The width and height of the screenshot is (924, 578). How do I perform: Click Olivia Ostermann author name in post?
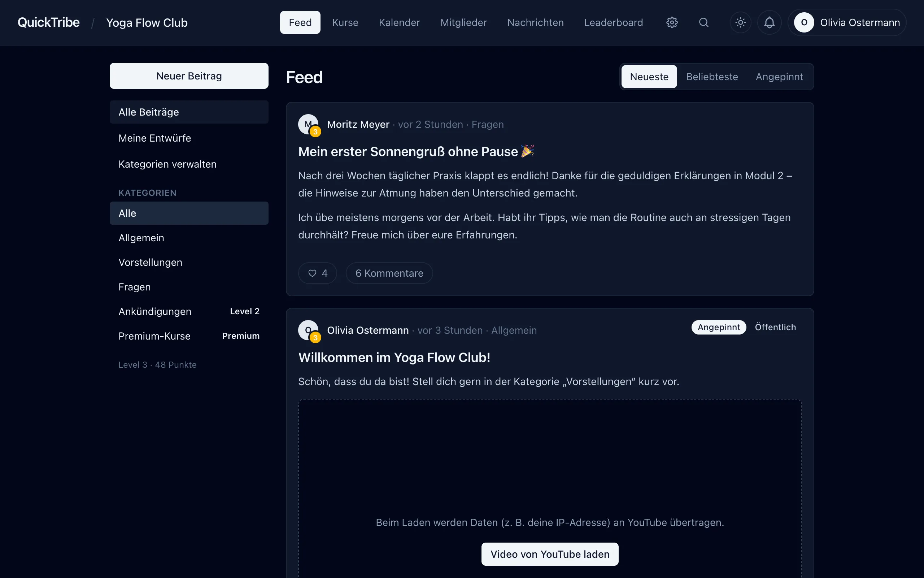(368, 330)
